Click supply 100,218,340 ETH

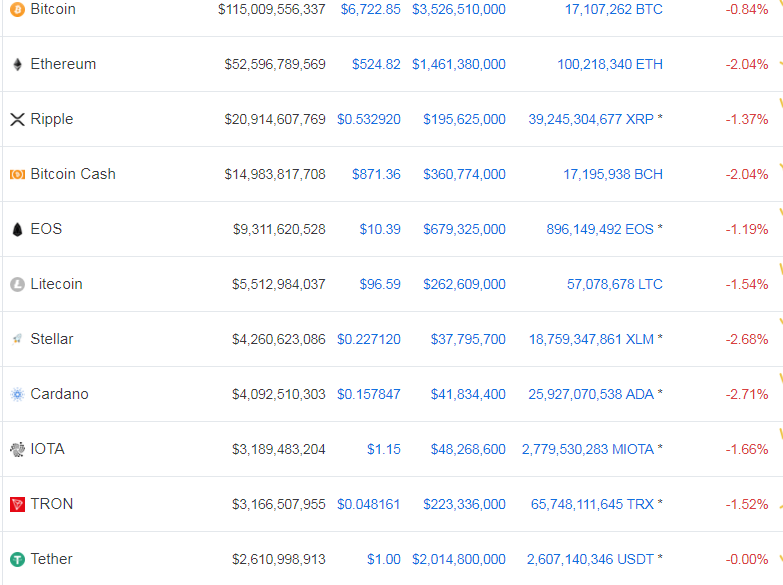point(610,64)
